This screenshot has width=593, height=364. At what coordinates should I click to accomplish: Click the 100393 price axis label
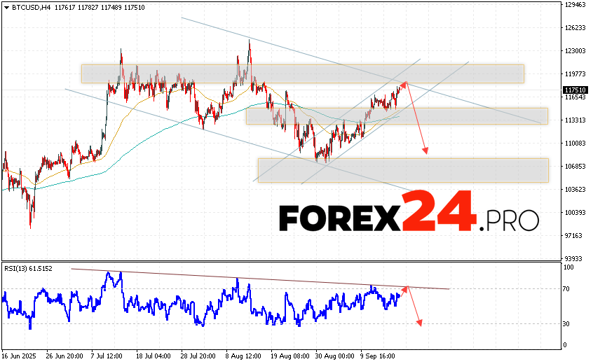[575, 213]
